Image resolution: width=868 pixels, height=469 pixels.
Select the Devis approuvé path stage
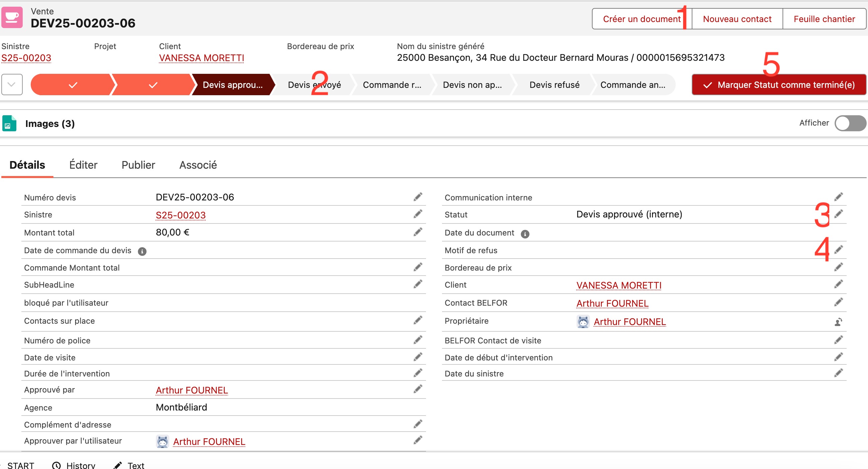(232, 85)
